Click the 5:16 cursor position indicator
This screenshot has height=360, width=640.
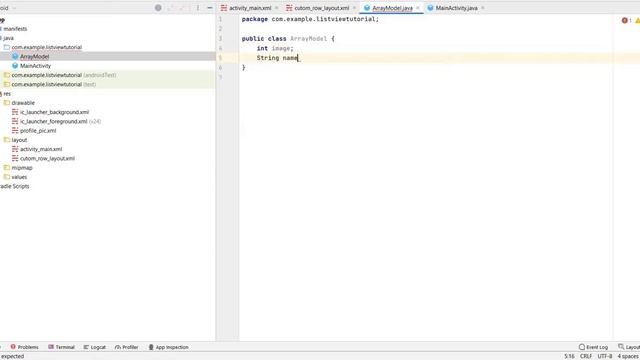click(x=569, y=356)
